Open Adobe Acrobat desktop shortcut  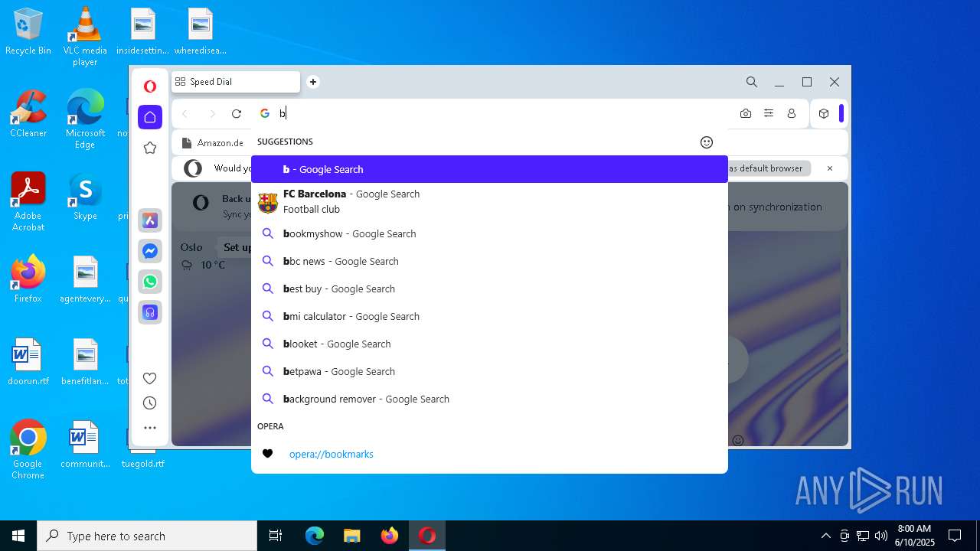click(28, 202)
